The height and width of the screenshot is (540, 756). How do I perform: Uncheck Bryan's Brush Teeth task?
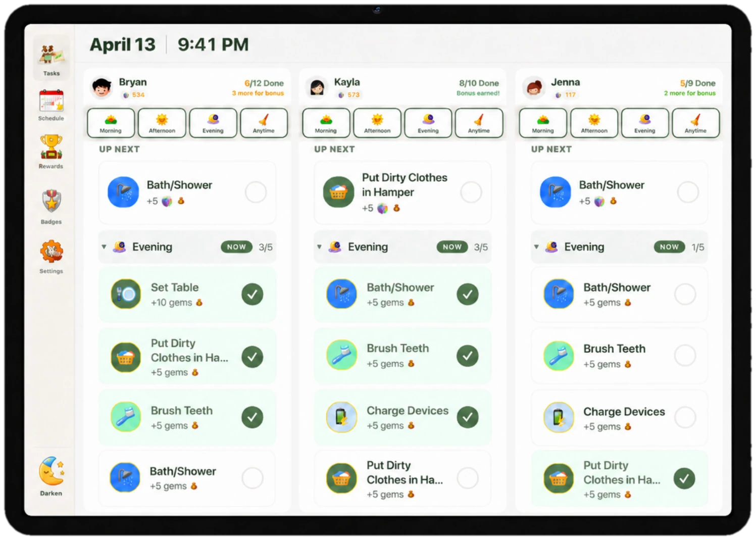pos(252,417)
